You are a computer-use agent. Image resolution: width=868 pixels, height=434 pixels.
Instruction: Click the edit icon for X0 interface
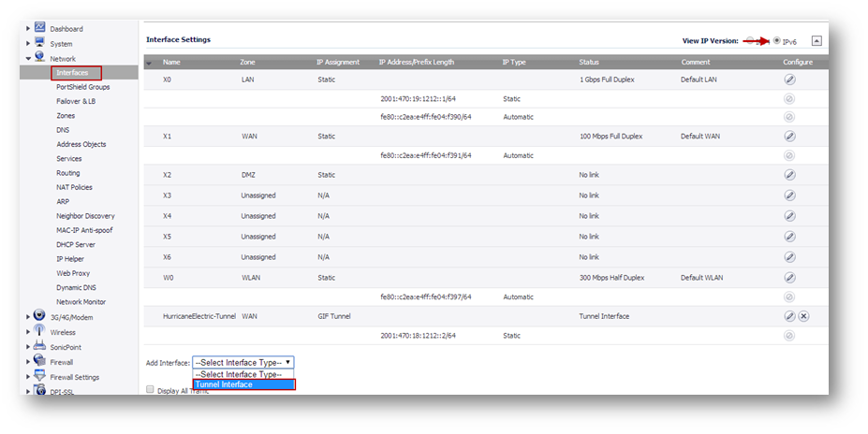tap(788, 80)
